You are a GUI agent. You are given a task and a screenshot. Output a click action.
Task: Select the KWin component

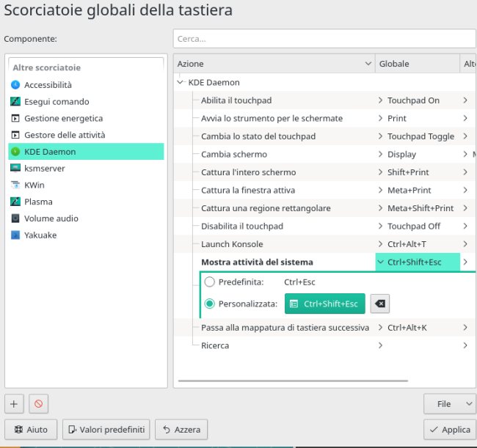point(86,185)
